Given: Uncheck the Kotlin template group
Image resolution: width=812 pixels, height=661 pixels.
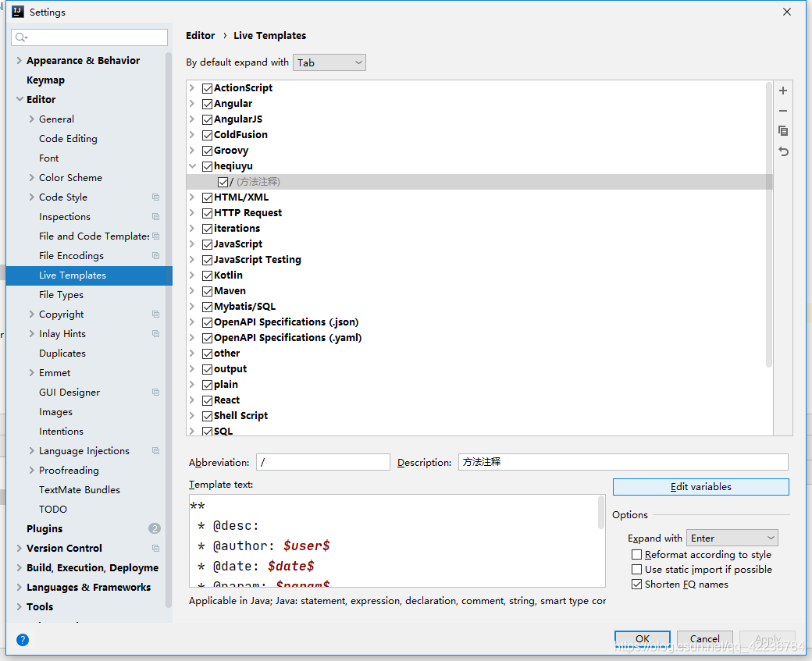Looking at the screenshot, I should pos(207,276).
